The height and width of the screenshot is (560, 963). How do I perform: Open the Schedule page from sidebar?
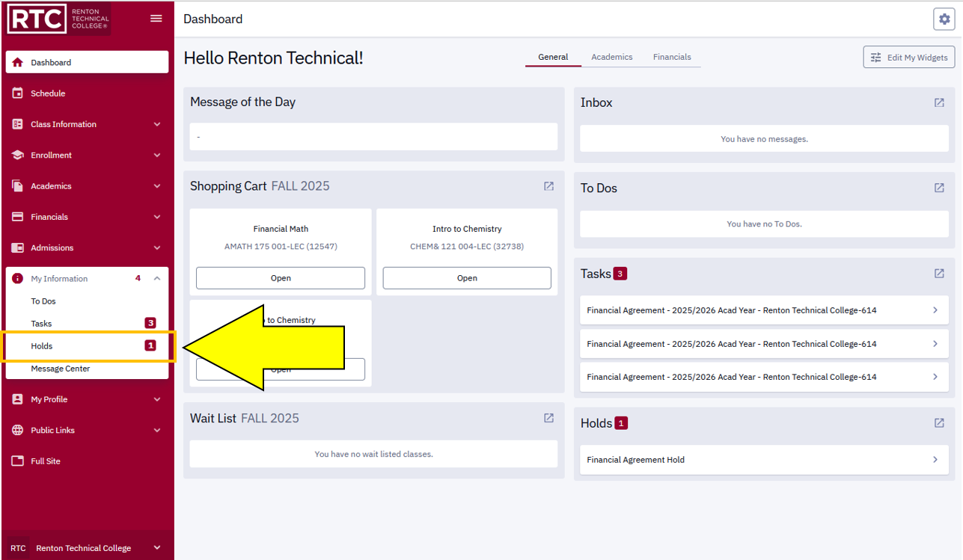coord(48,93)
